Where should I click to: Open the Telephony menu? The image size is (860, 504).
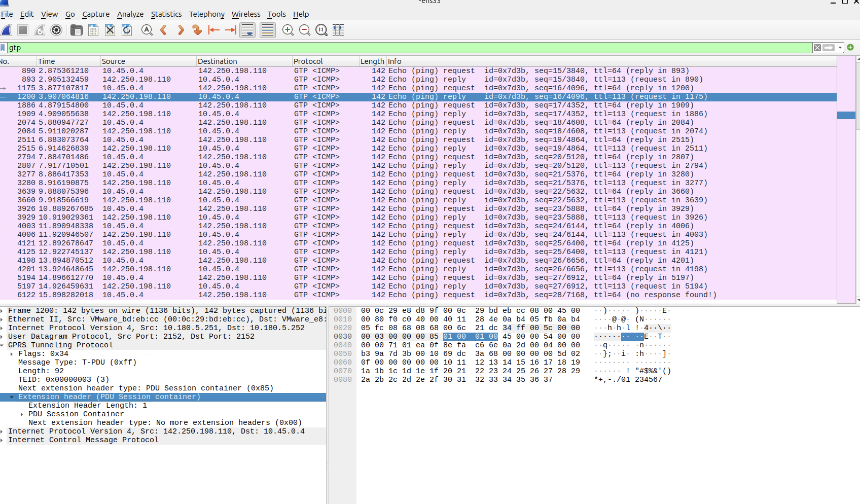[x=206, y=14]
